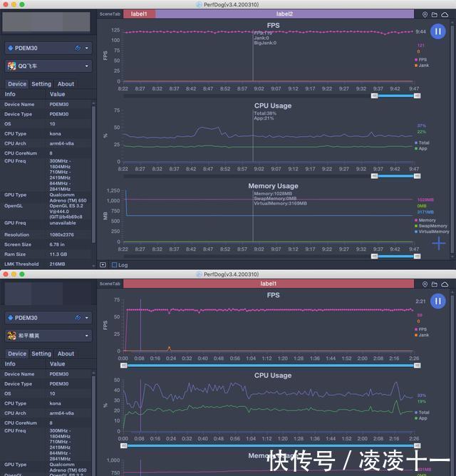Click Info column header in top window

click(10, 94)
